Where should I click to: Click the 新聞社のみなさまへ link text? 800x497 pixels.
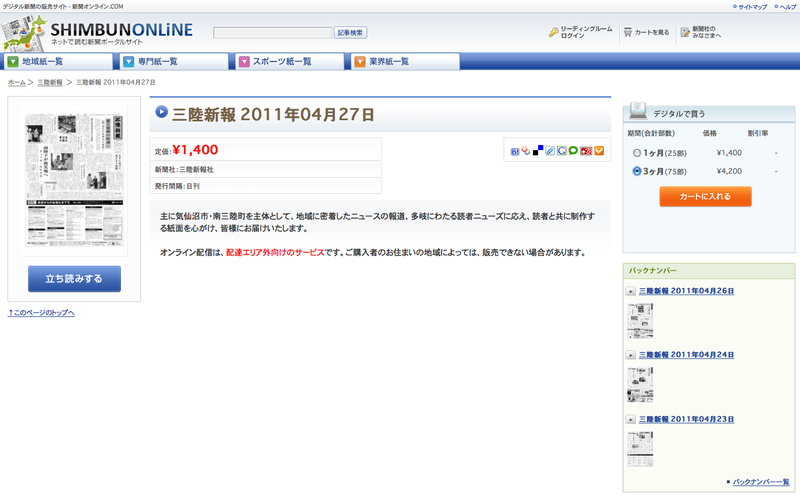pos(707,32)
